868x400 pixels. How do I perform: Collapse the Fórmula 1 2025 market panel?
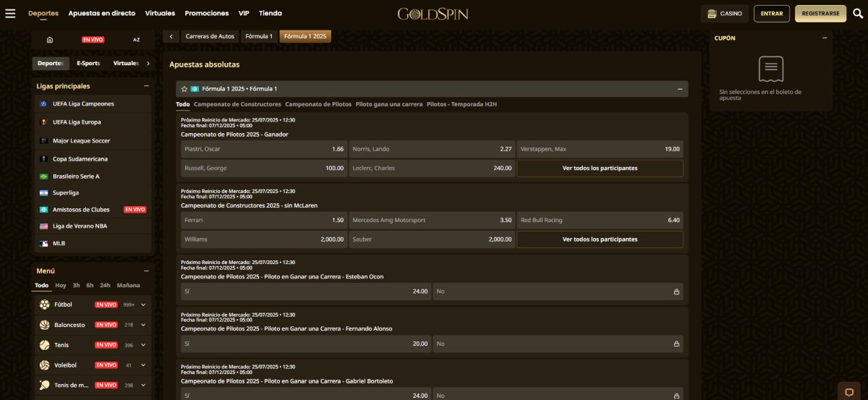[679, 89]
